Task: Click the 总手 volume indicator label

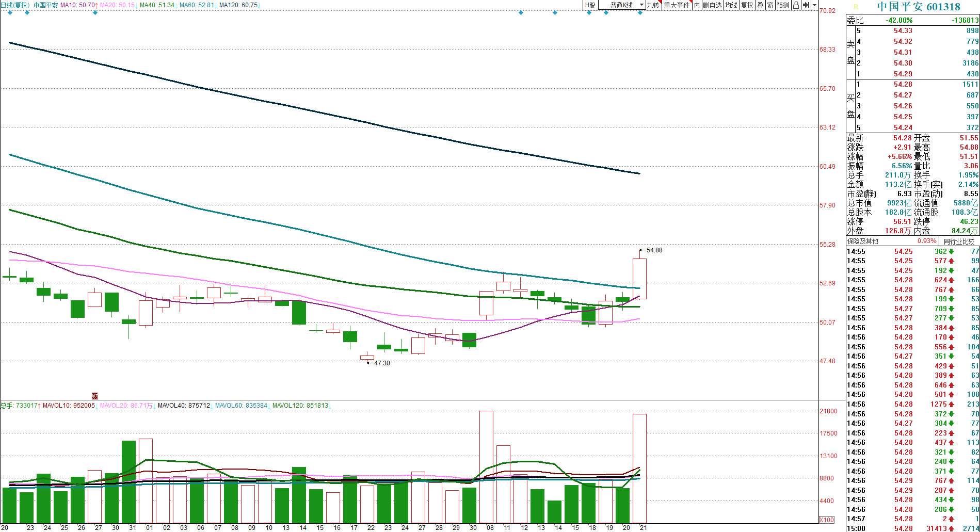Action: click(x=20, y=406)
